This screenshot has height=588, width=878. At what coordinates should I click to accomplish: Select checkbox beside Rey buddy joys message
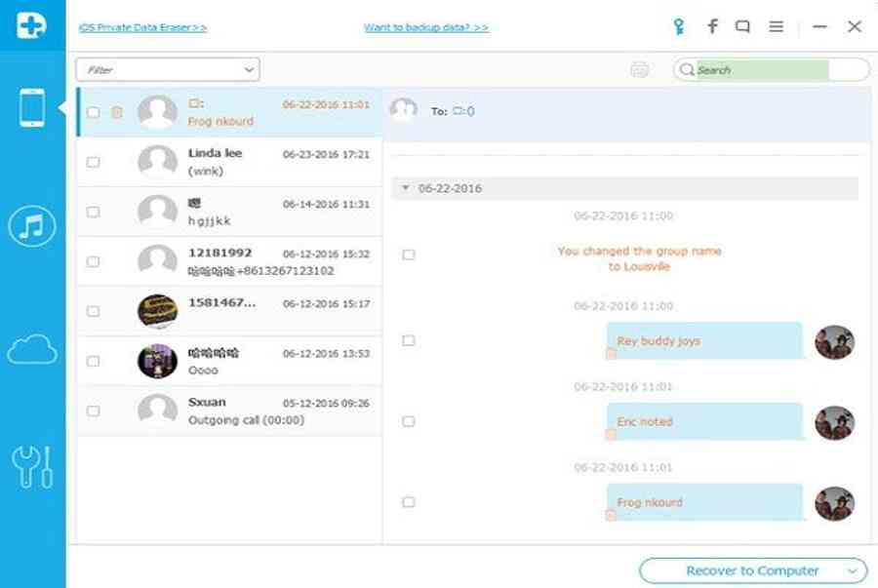(408, 340)
